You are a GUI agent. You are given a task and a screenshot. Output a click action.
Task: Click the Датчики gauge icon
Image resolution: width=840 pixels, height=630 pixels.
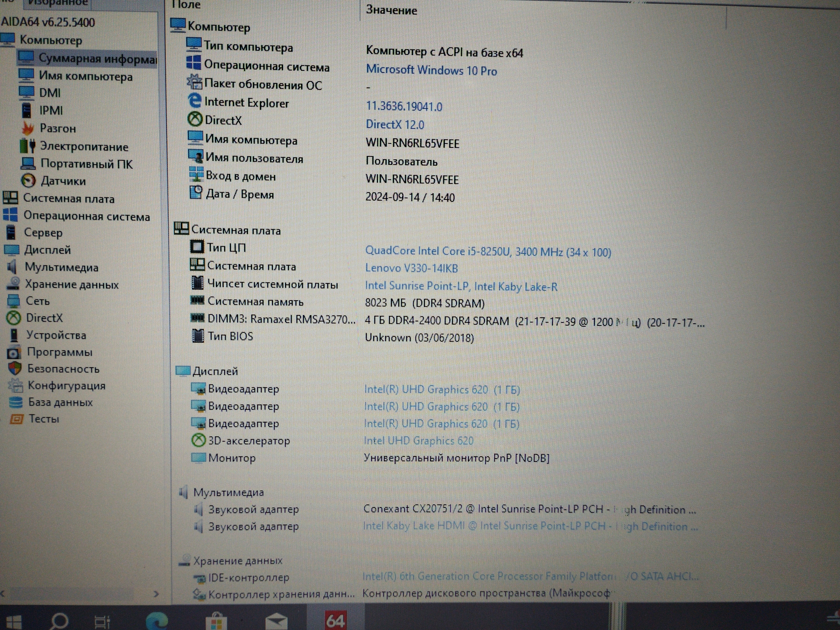[28, 180]
